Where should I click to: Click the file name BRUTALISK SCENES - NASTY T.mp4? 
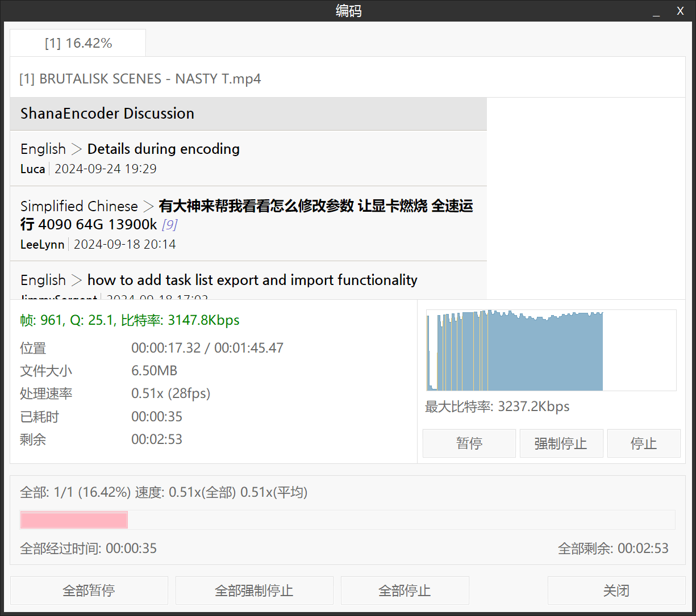coord(140,79)
